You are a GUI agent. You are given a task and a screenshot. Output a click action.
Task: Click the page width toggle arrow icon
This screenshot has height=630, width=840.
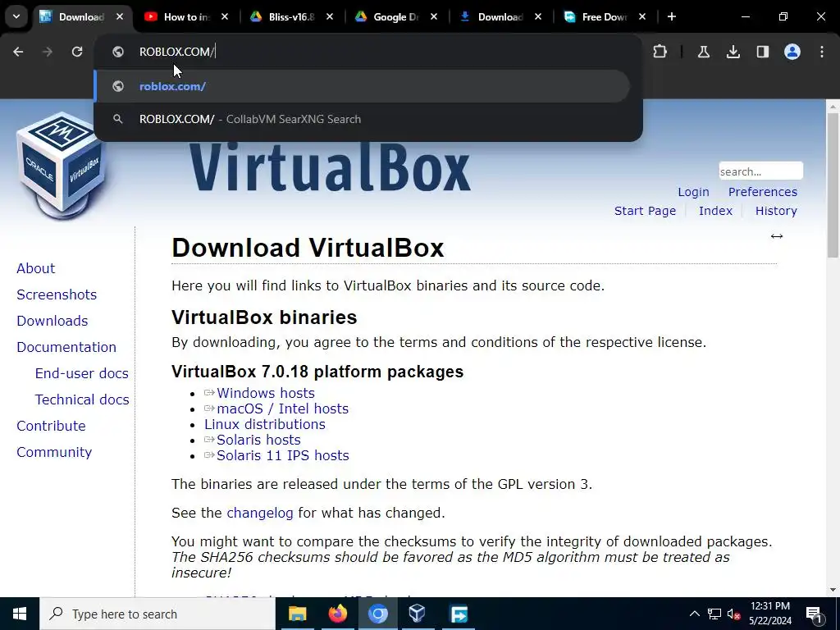click(776, 236)
